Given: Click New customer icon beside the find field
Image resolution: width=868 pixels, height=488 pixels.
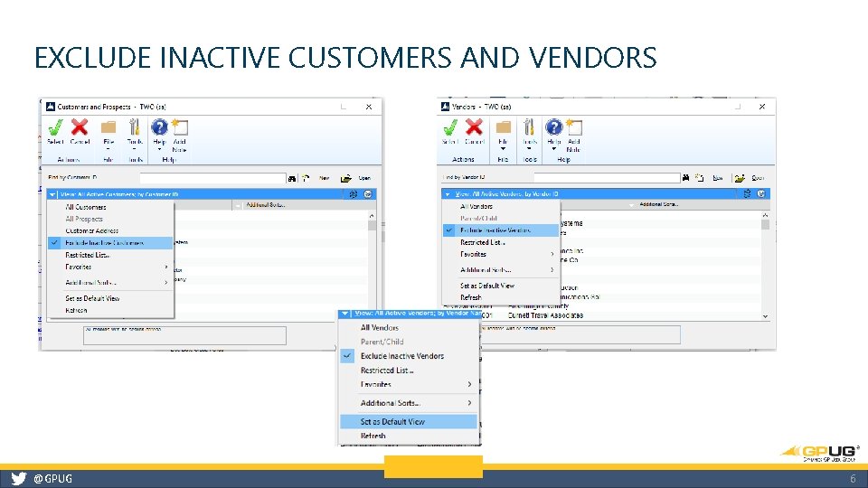Looking at the screenshot, I should 306,178.
